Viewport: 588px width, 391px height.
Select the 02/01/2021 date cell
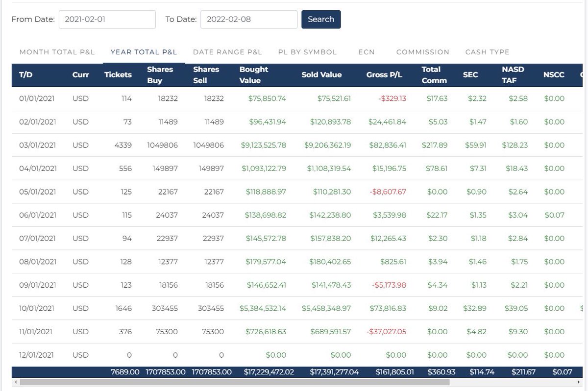coord(38,122)
